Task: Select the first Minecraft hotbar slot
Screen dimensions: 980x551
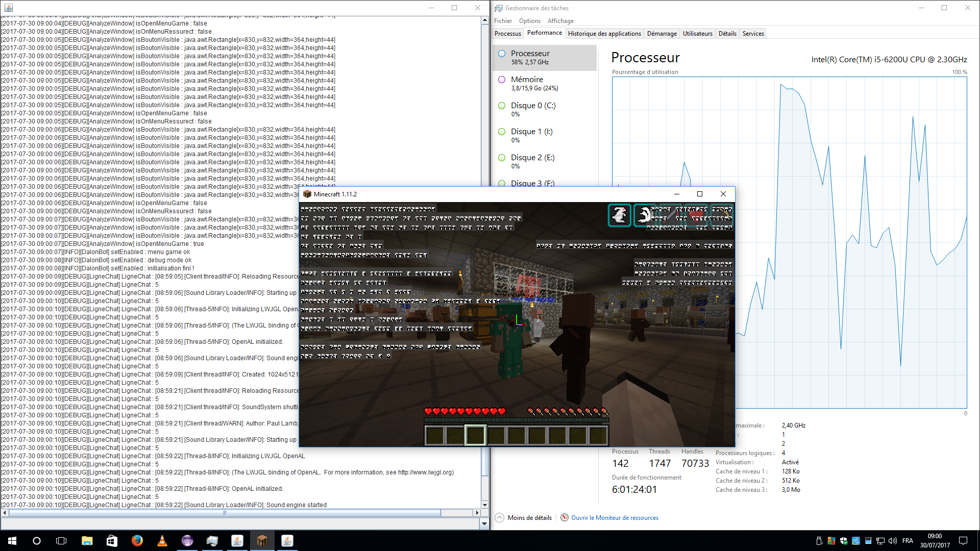Action: (434, 435)
